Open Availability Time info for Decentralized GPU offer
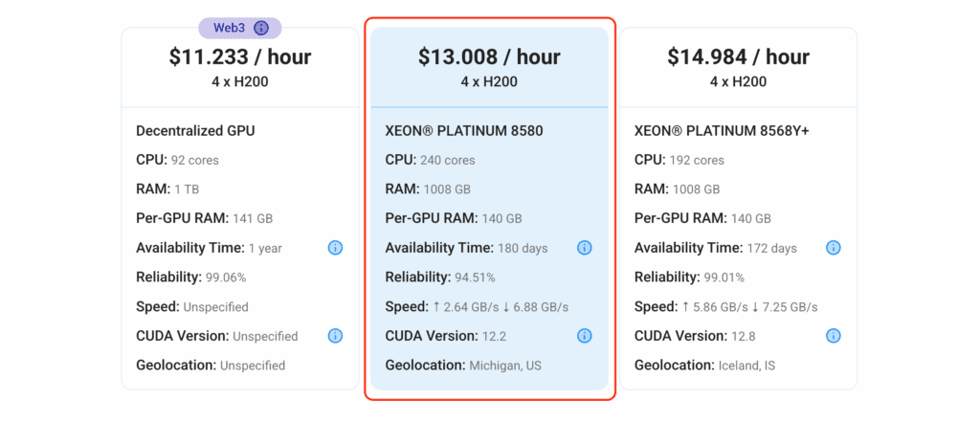Image resolution: width=980 pixels, height=423 pixels. click(335, 248)
